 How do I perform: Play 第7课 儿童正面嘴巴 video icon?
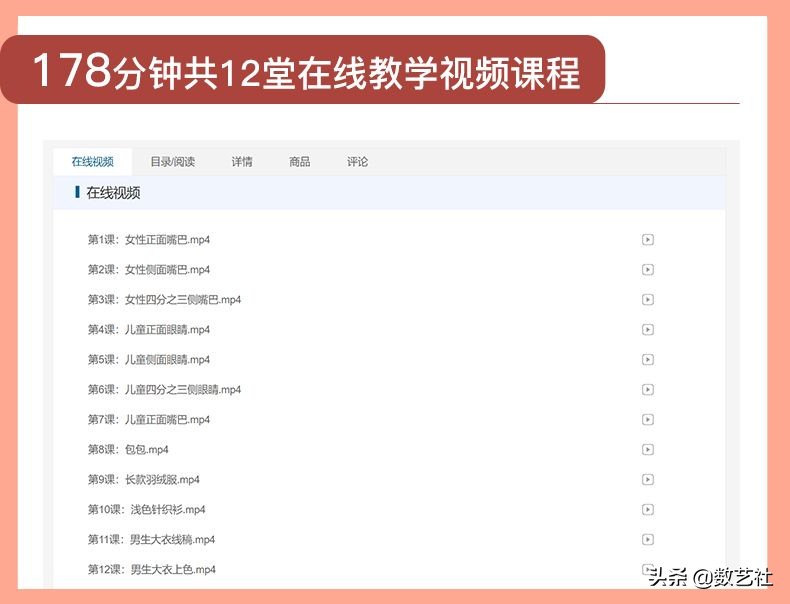point(648,420)
